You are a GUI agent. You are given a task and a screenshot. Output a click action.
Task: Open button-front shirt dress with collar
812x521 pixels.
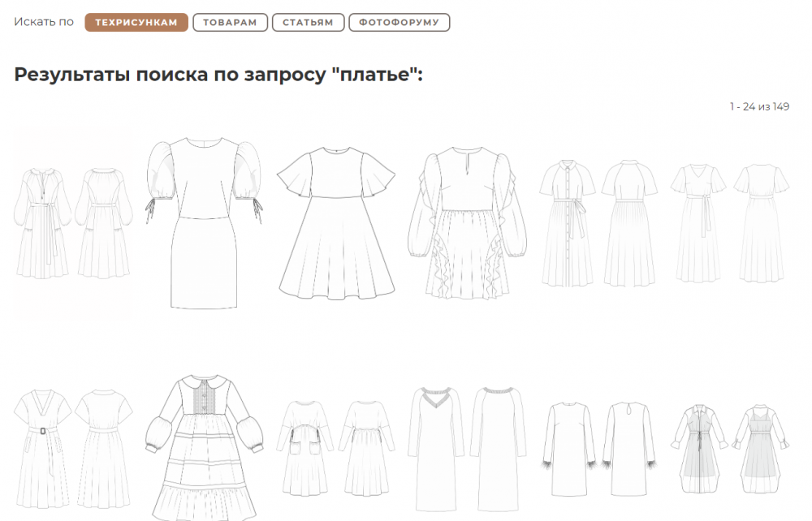click(x=568, y=222)
